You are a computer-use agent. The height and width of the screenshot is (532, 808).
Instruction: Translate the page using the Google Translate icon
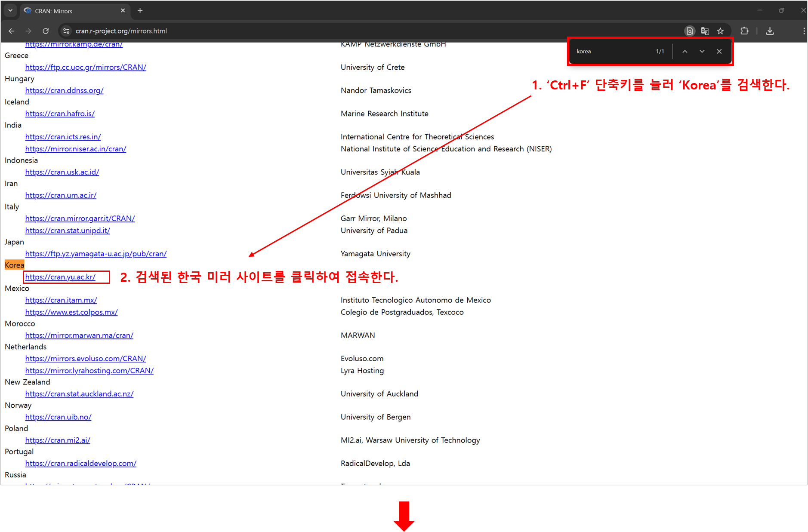[705, 31]
